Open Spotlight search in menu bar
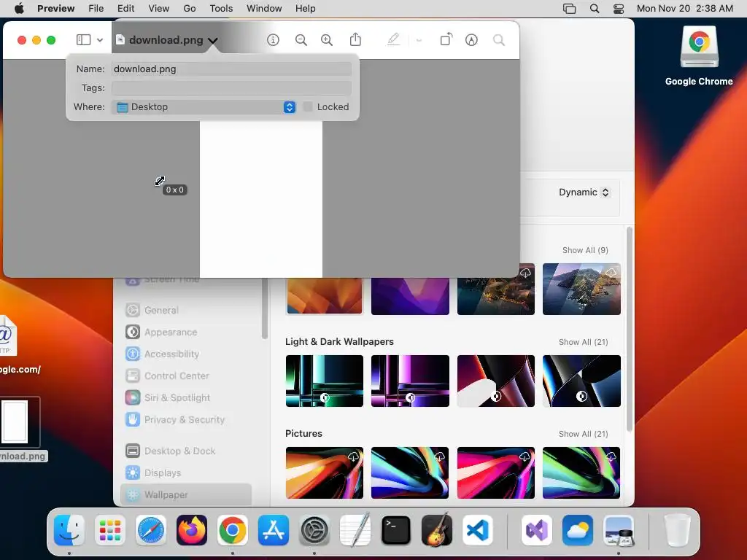Viewport: 747px width, 560px height. pos(594,9)
